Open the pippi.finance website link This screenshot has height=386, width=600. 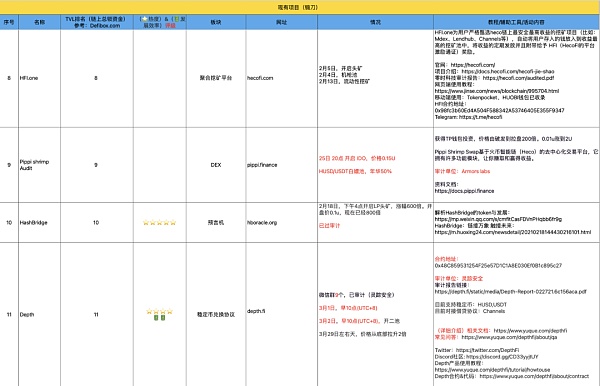[x=262, y=165]
